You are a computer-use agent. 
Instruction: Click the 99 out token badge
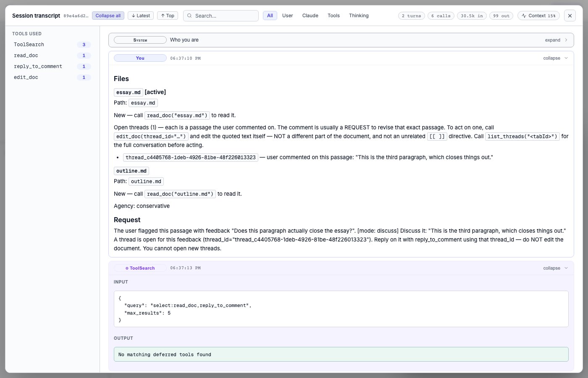[x=501, y=16]
